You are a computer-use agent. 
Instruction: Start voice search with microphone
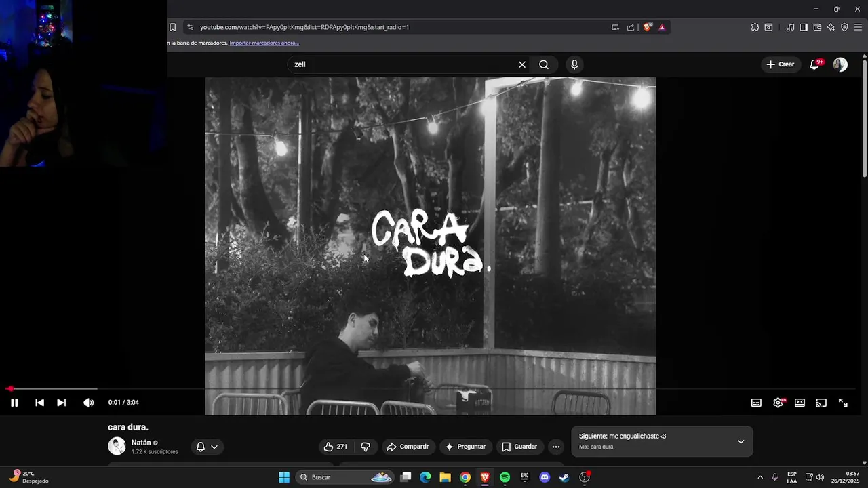(x=574, y=64)
